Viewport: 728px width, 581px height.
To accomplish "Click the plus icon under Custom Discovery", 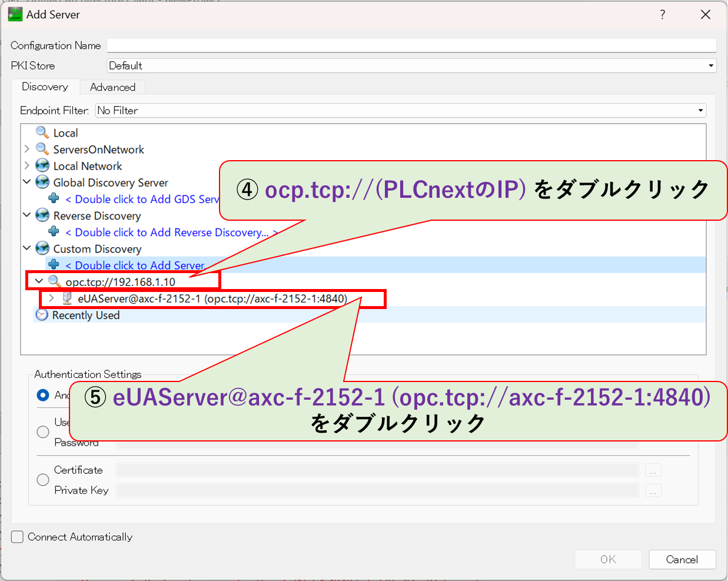I will click(53, 265).
